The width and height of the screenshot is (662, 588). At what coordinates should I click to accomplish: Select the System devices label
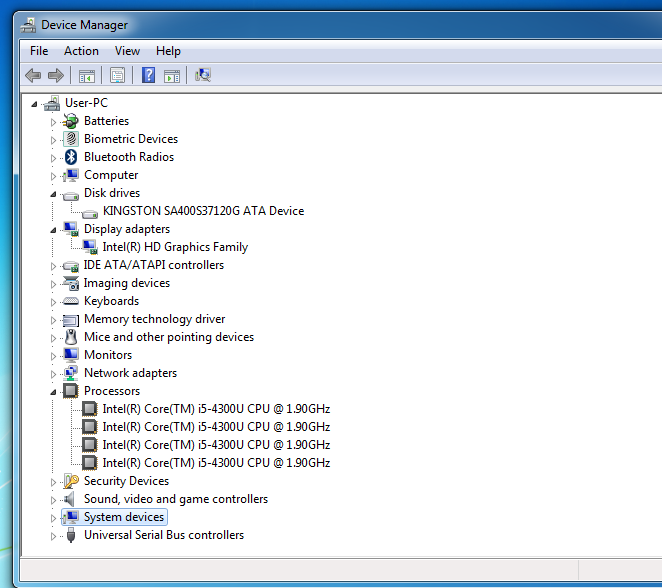pyautogui.click(x=124, y=517)
